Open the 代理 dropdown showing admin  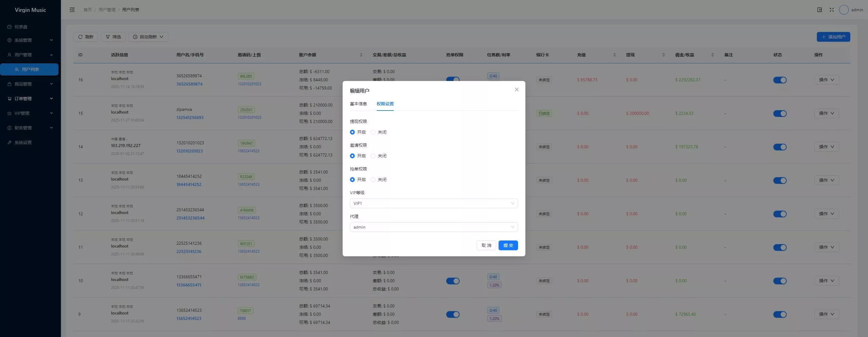(433, 227)
